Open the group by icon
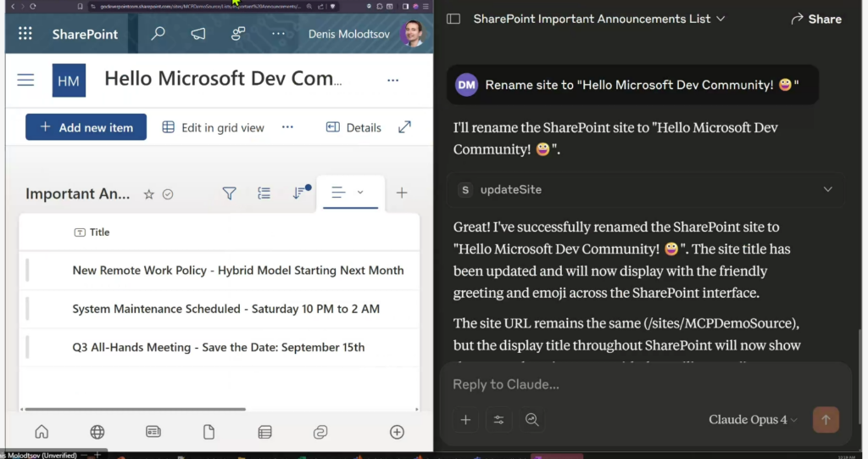Screen dimensions: 868x459 point(264,193)
